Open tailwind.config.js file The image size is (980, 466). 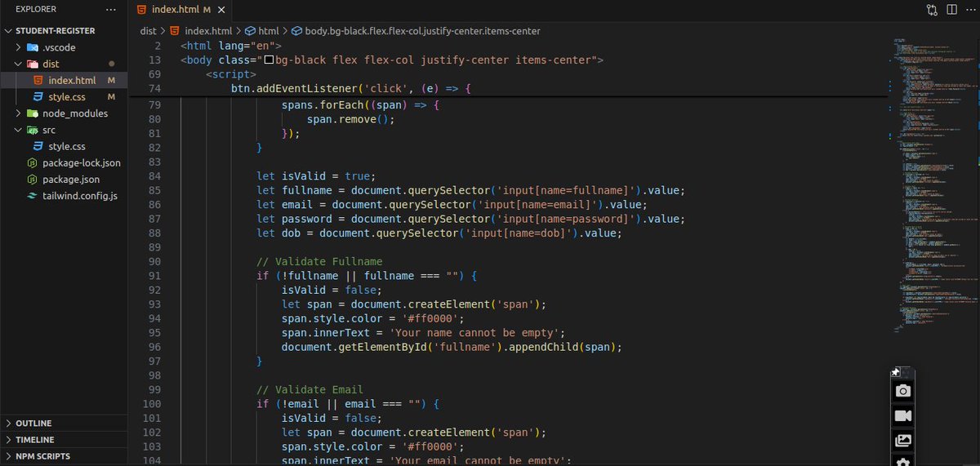64,196
